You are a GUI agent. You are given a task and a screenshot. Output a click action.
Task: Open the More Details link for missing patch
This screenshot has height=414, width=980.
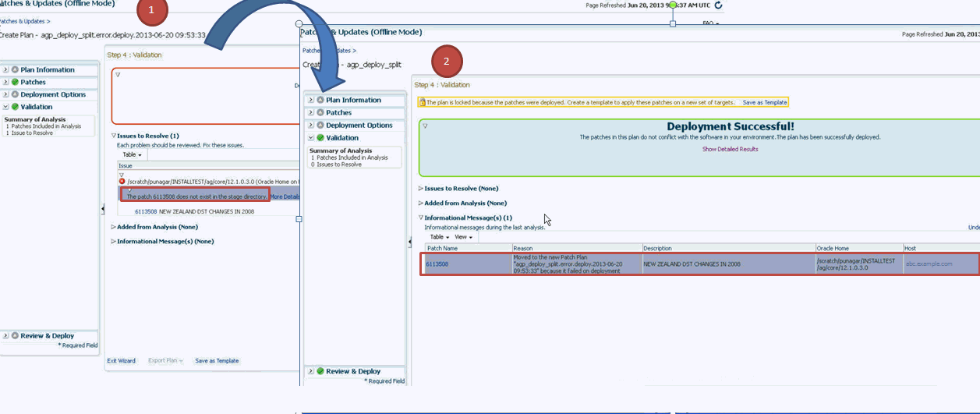(x=285, y=196)
